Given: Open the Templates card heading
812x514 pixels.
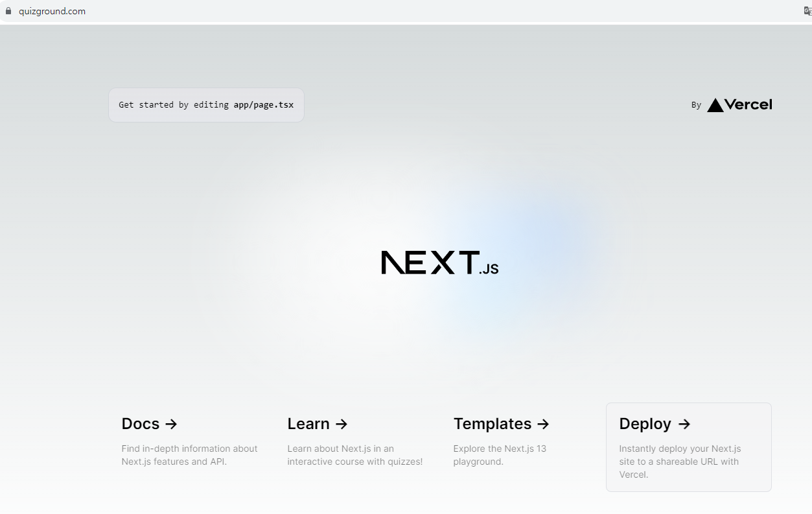Looking at the screenshot, I should pos(502,424).
